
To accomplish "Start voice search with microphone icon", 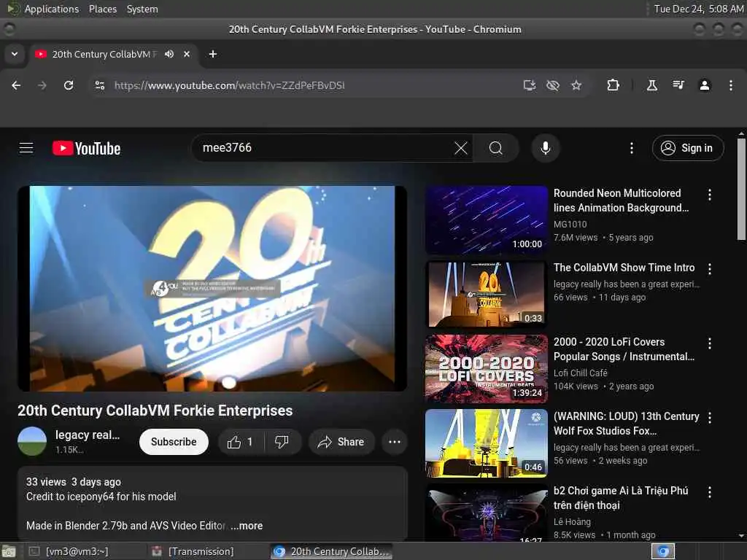I will (x=546, y=148).
